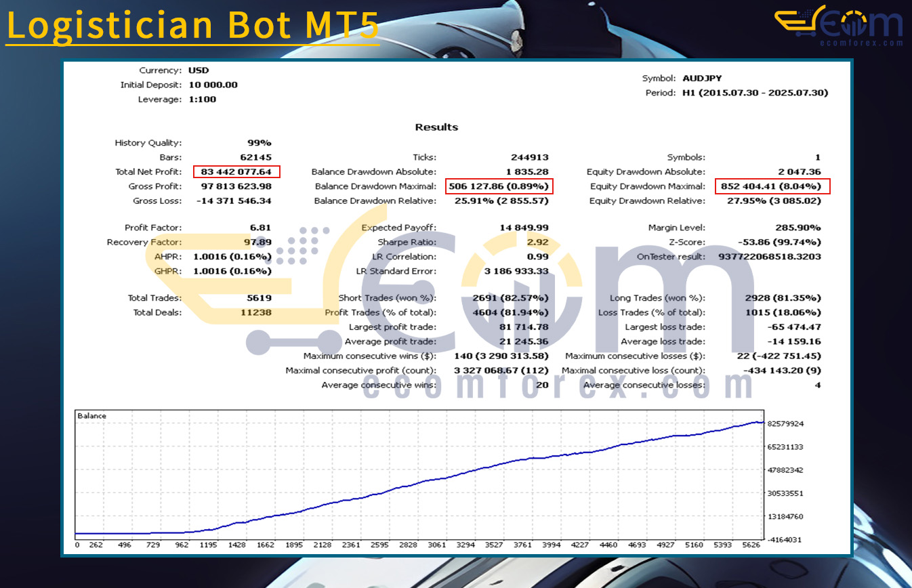Screen dimensions: 912x588
Task: Click the Results section heading
Action: pos(436,127)
